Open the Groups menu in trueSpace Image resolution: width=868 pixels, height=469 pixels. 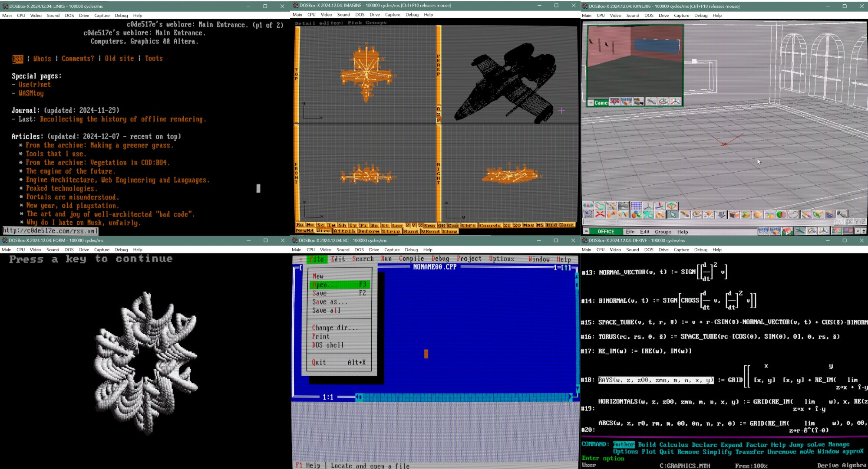663,232
